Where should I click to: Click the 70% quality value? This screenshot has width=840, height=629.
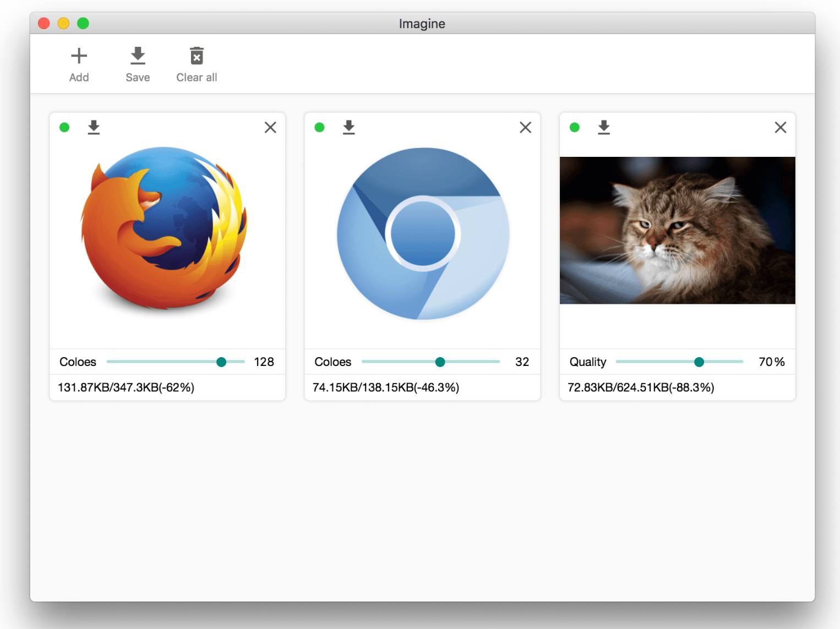point(772,362)
